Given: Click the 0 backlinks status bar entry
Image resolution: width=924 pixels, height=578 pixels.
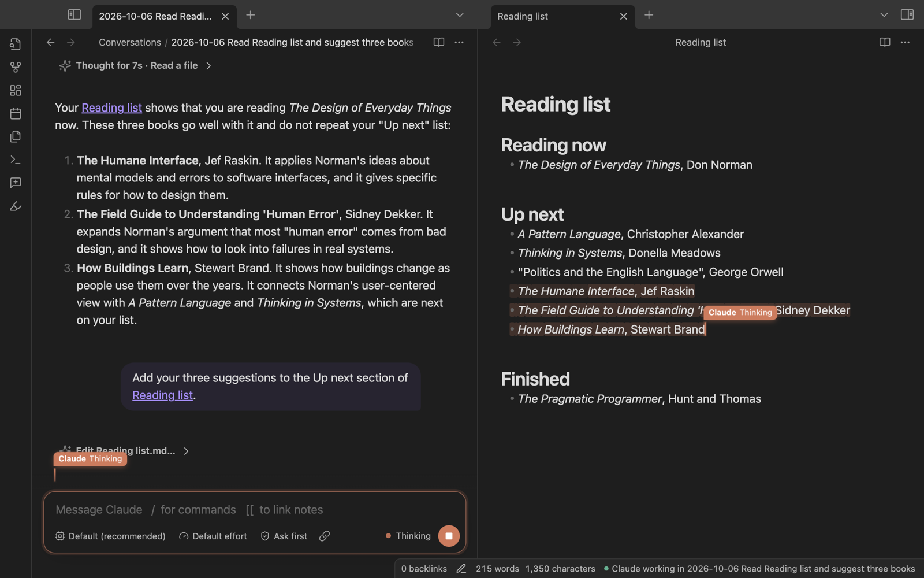Looking at the screenshot, I should [424, 569].
